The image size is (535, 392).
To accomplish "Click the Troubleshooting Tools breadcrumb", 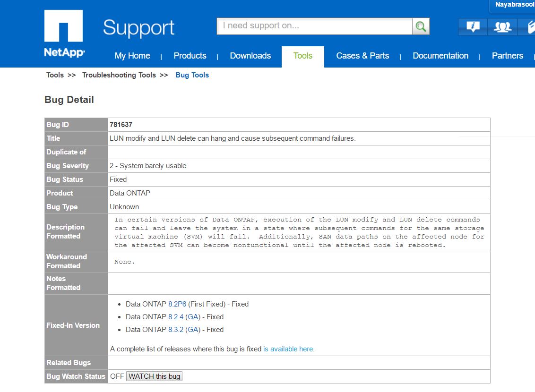I will coord(119,75).
